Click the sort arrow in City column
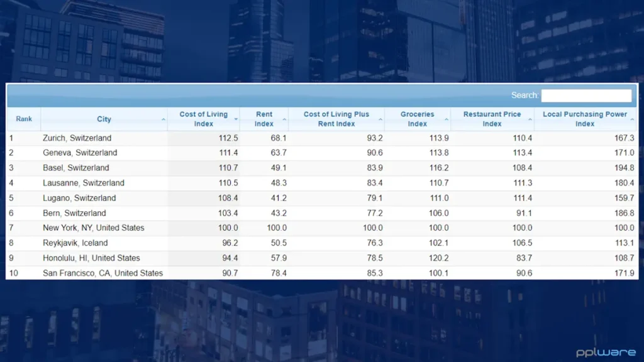This screenshot has height=362, width=644. (x=164, y=119)
